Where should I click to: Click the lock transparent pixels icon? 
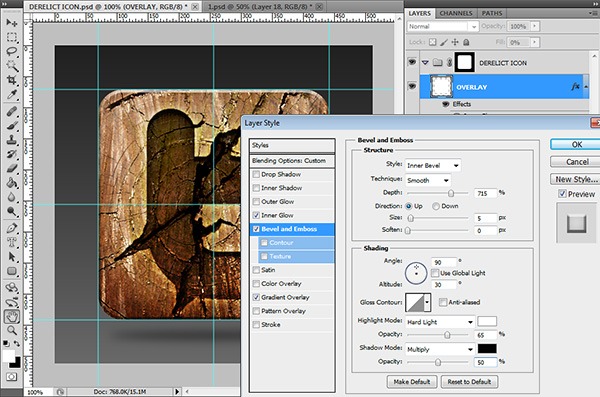click(432, 42)
